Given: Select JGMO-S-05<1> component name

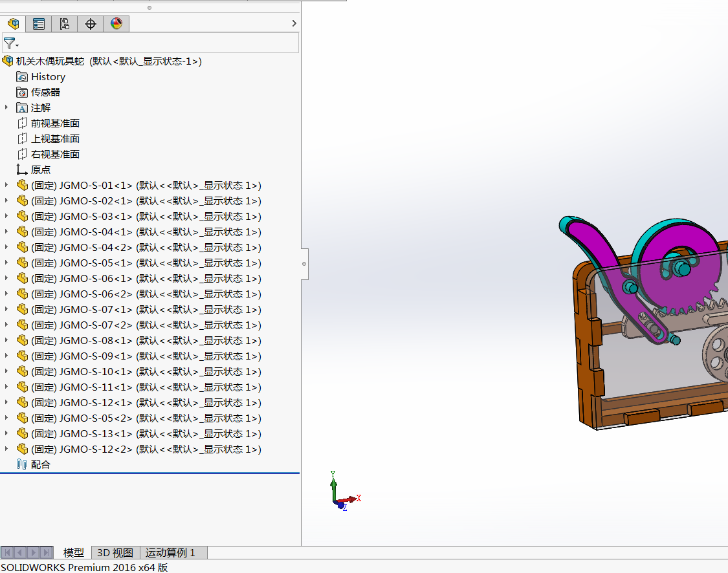Looking at the screenshot, I should 146,263.
